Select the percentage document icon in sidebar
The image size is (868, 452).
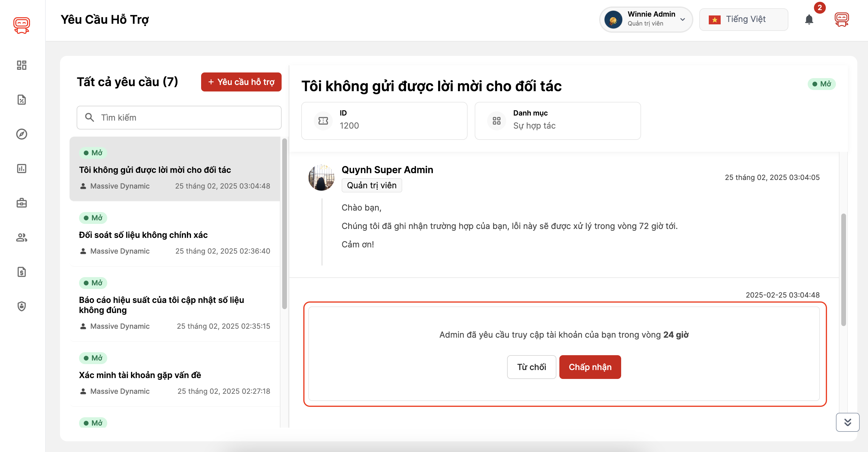22,100
